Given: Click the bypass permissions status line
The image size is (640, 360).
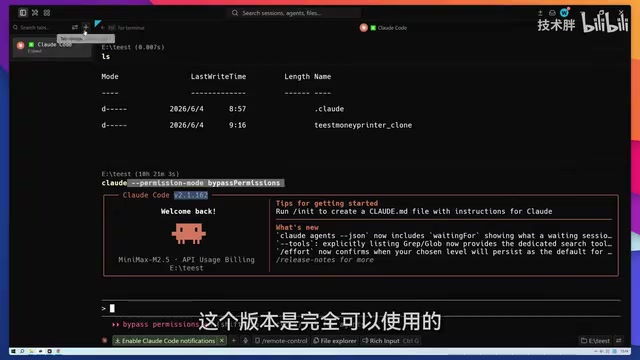Looking at the screenshot, I should tap(155, 324).
